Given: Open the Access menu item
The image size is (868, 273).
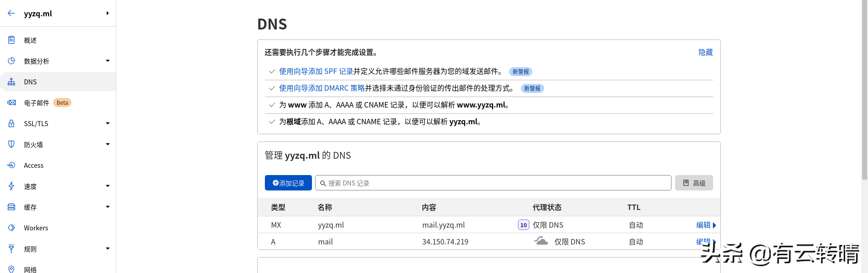Looking at the screenshot, I should [x=34, y=166].
